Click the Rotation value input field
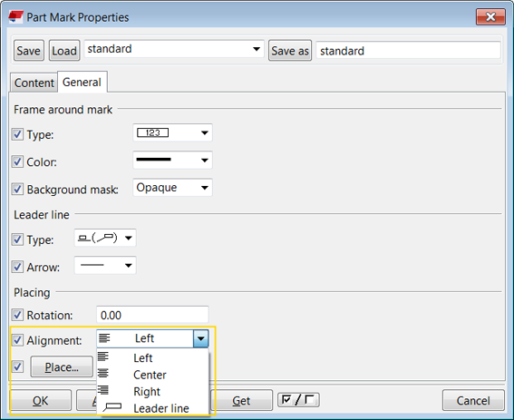Image resolution: width=514 pixels, height=420 pixels. point(152,315)
